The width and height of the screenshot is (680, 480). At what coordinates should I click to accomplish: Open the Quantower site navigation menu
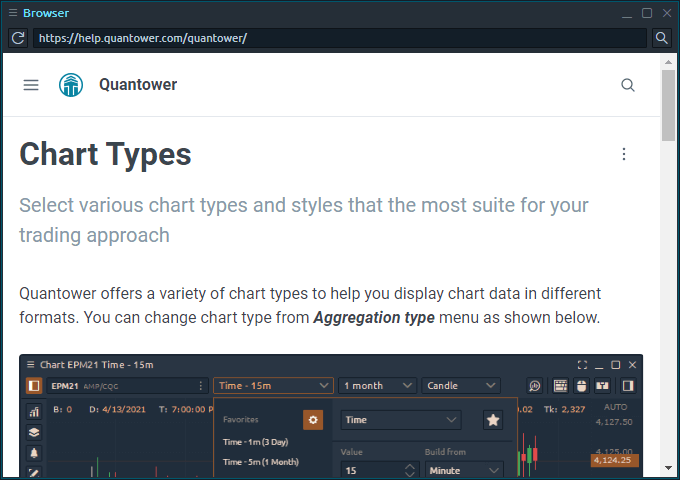[31, 85]
